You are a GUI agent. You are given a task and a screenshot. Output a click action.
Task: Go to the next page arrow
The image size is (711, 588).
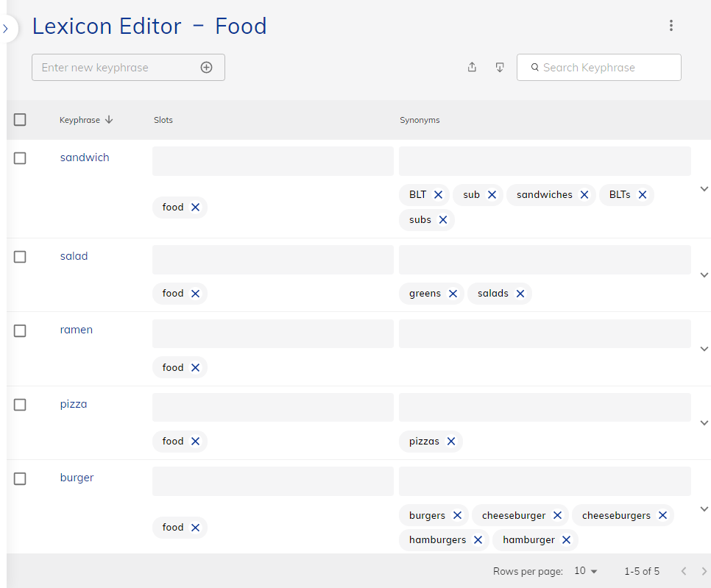pyautogui.click(x=704, y=571)
